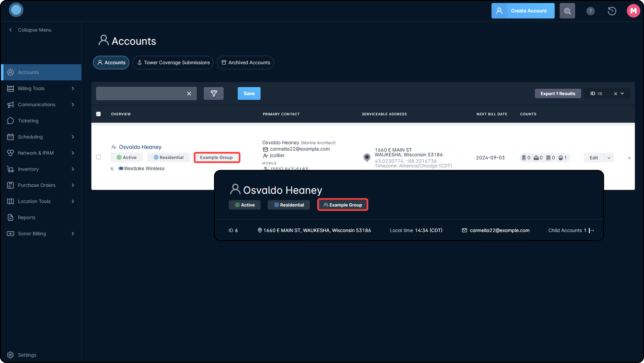Click the Overview column header
This screenshot has width=644, height=363.
tap(121, 114)
